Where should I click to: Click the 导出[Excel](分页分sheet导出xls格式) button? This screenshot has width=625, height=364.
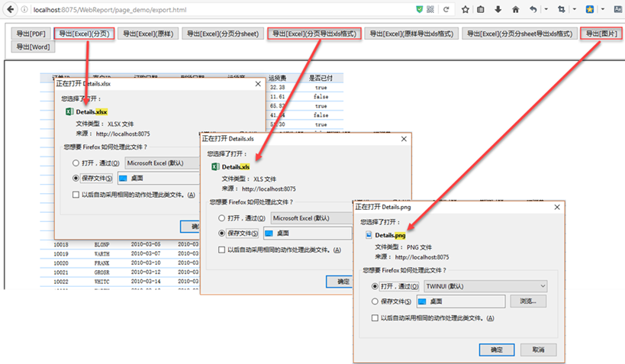coord(520,34)
